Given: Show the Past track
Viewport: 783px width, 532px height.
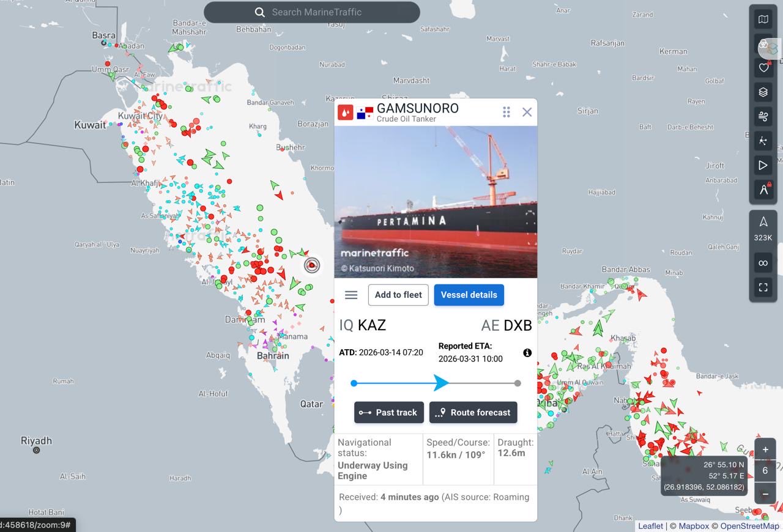Looking at the screenshot, I should coord(389,413).
